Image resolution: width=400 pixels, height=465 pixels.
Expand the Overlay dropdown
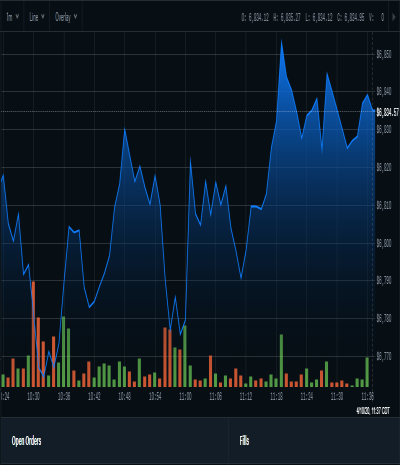tap(66, 17)
